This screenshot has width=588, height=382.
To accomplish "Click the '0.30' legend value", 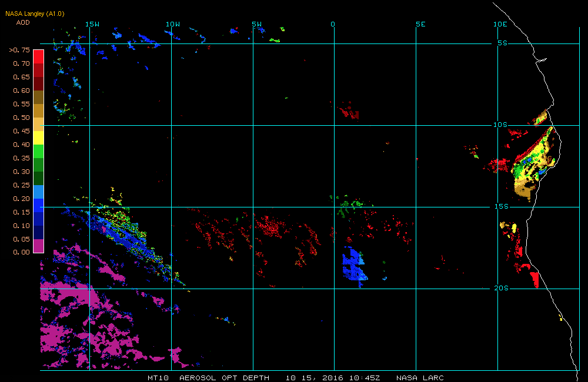I will point(21,172).
